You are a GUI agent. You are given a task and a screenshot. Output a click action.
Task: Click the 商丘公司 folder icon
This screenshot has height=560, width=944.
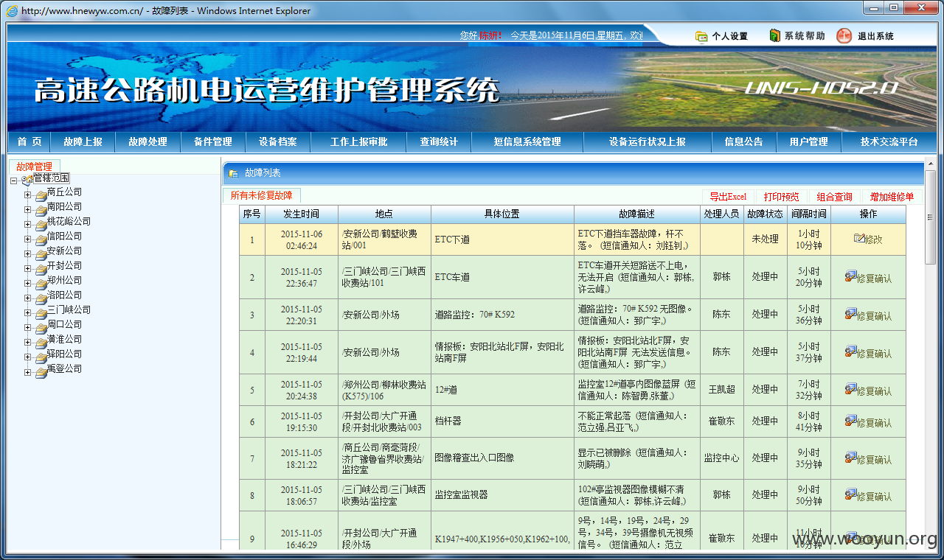tap(41, 195)
